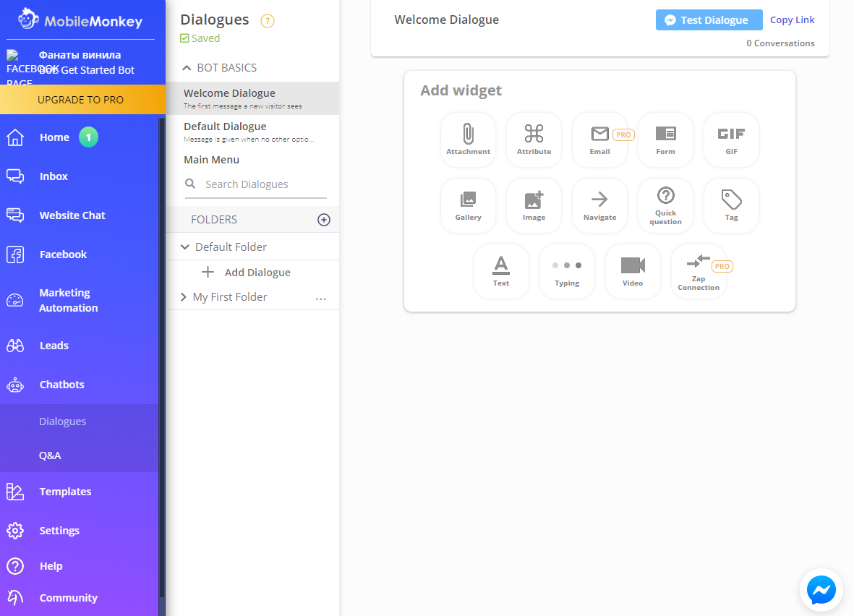Image resolution: width=854 pixels, height=616 pixels.
Task: Add a Quick question widget
Action: coord(665,205)
